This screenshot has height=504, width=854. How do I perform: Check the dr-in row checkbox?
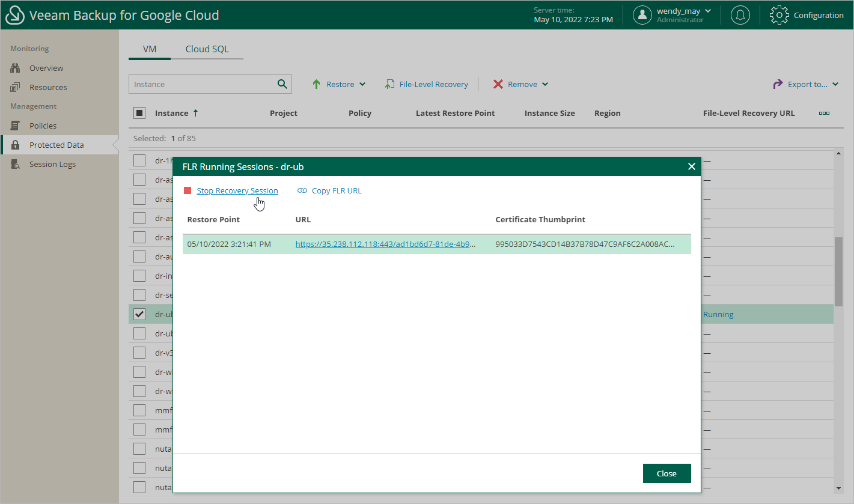139,276
